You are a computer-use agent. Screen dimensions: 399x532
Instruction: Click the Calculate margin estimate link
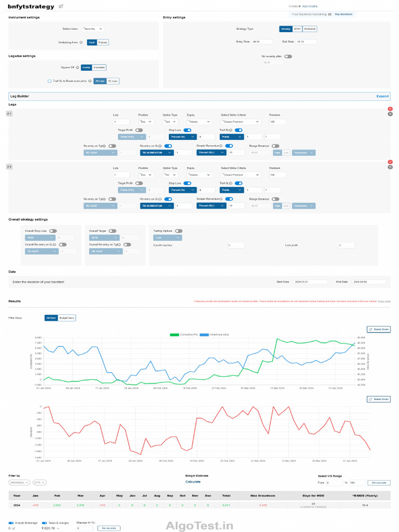click(x=193, y=482)
